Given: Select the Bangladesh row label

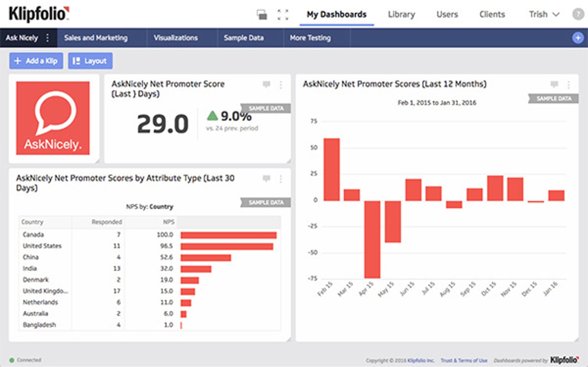Looking at the screenshot, I should (39, 325).
